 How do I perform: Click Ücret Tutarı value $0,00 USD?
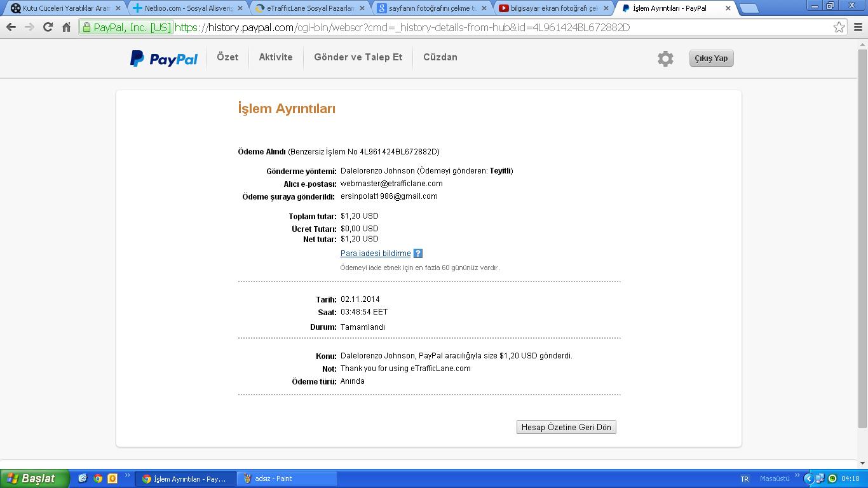pos(360,229)
